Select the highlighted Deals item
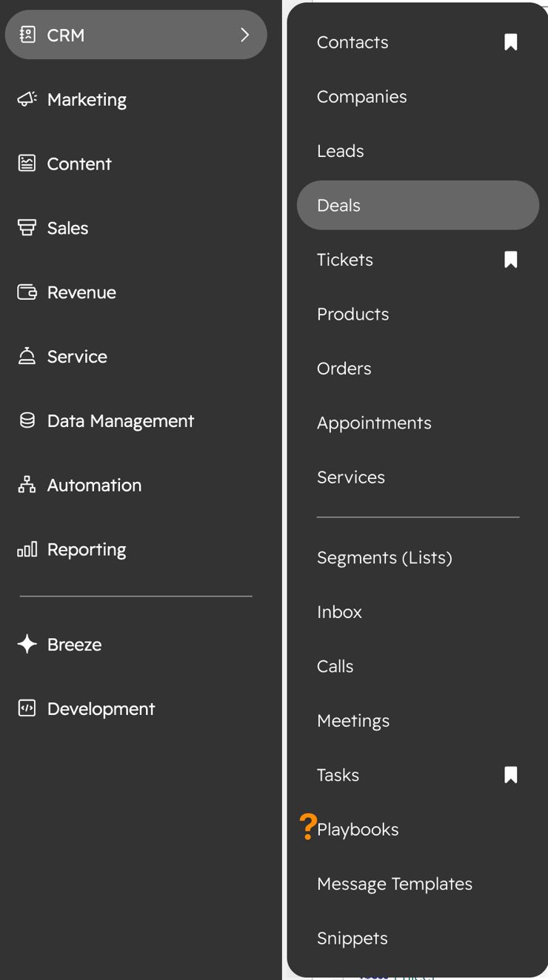 click(x=418, y=205)
